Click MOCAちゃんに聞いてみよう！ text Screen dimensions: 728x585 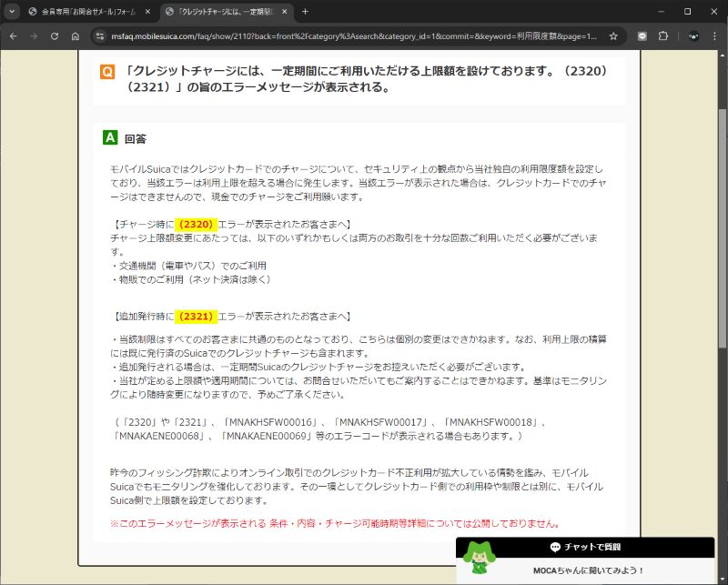588,570
